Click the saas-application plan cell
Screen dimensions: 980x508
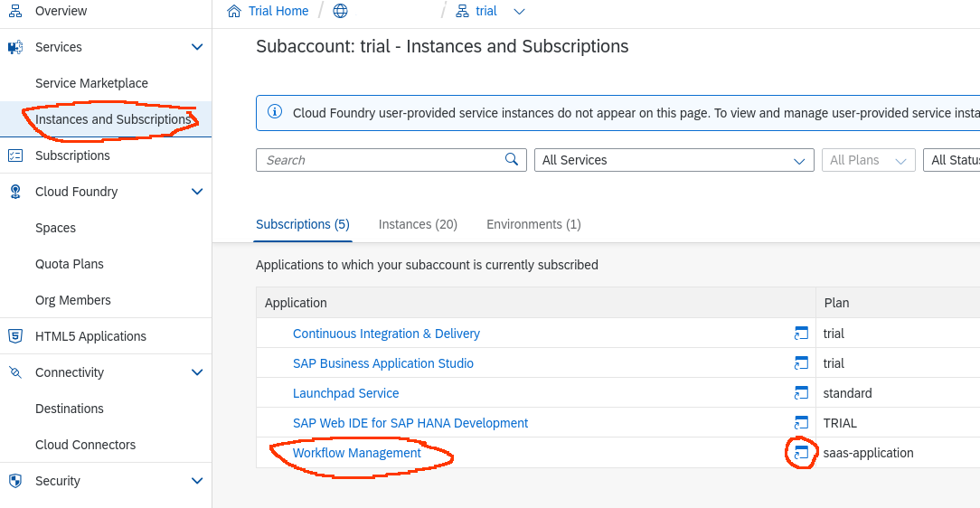click(x=868, y=453)
